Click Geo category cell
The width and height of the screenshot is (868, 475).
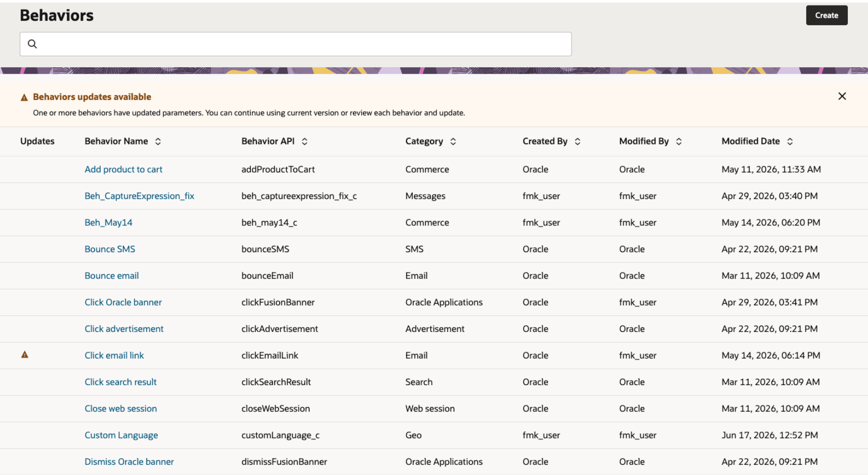(x=413, y=435)
